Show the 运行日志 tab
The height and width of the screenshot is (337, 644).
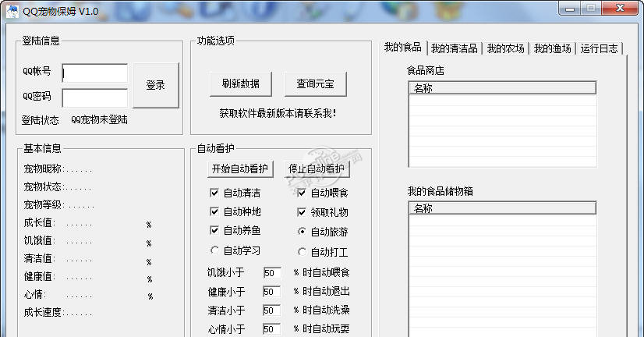[x=600, y=48]
